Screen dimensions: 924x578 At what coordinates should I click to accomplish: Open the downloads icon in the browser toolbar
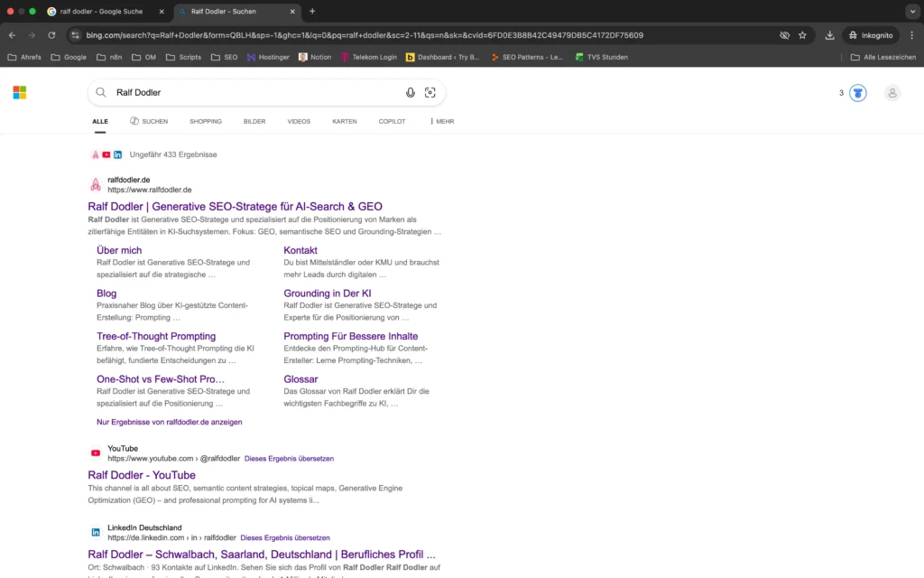click(x=829, y=35)
